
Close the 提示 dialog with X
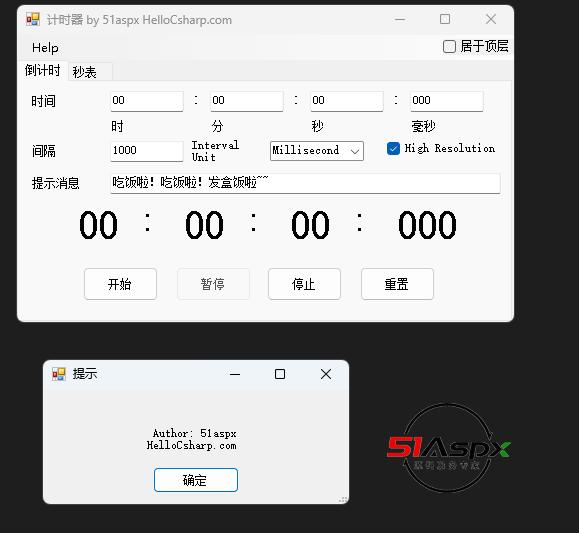tap(326, 374)
